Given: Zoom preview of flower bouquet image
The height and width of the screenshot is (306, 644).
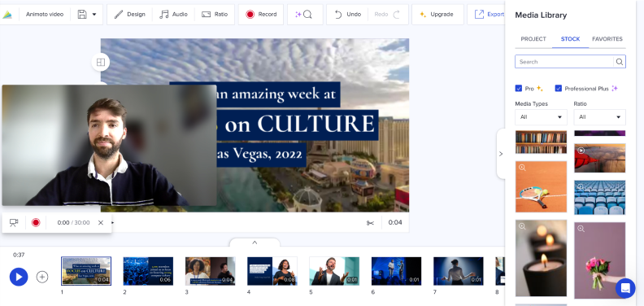Looking at the screenshot, I should pyautogui.click(x=581, y=229).
